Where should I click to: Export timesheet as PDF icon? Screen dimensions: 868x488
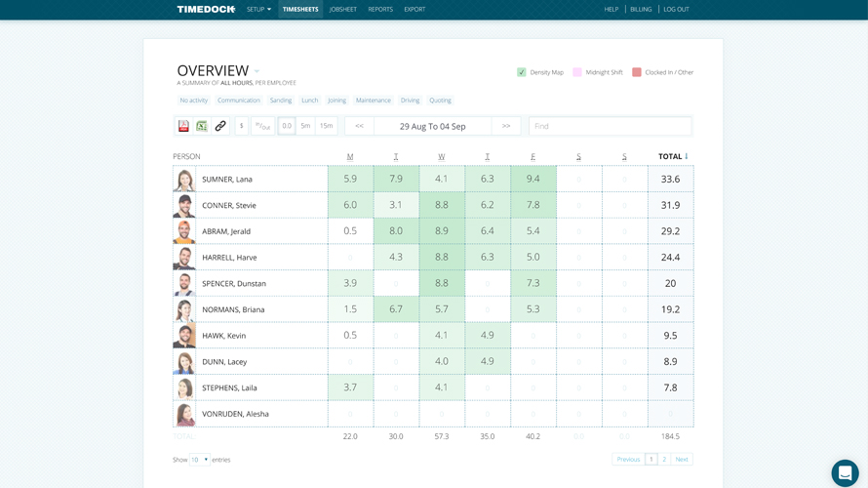[x=183, y=126]
